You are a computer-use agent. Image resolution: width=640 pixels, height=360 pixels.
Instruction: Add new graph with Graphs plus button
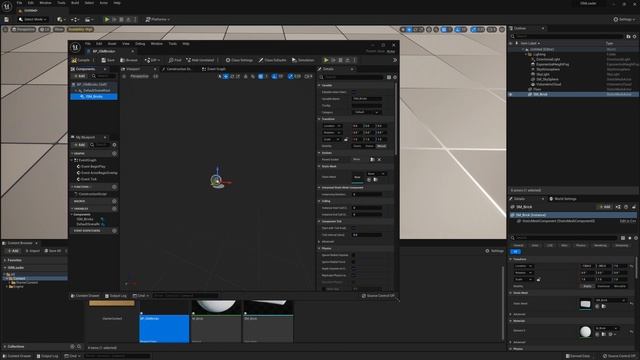(x=114, y=153)
